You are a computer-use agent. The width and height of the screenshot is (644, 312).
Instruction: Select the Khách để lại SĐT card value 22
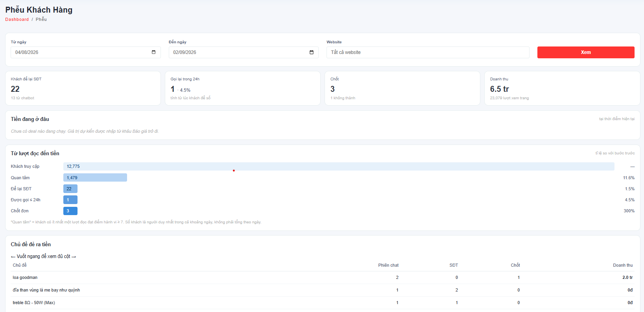click(x=15, y=89)
